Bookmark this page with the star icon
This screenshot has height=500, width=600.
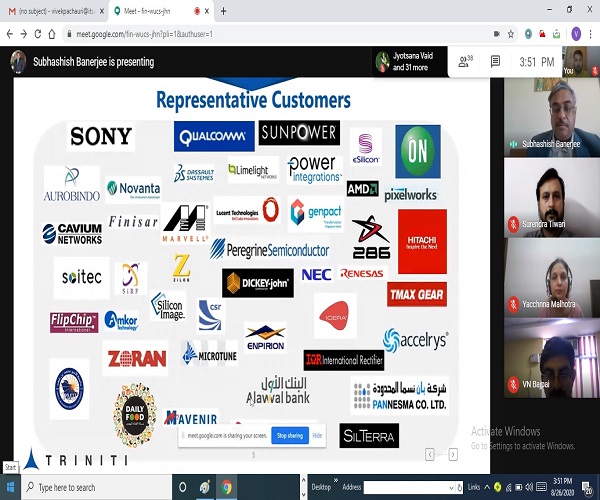point(511,34)
